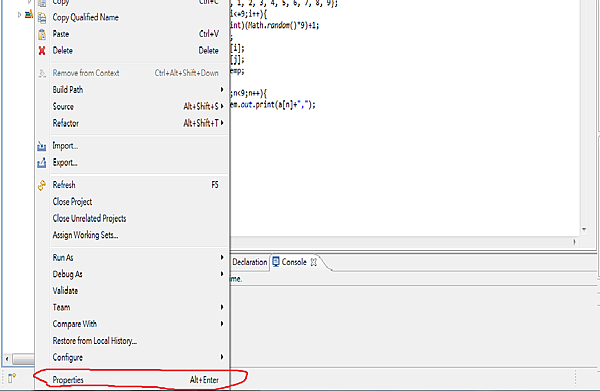Open Run As menu entry
Viewport: 600px width, 391px height.
tap(132, 257)
